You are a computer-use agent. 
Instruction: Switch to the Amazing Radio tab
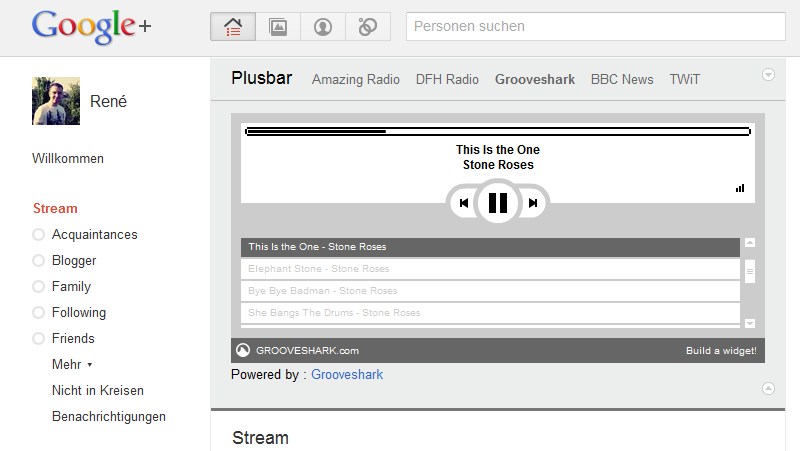356,80
